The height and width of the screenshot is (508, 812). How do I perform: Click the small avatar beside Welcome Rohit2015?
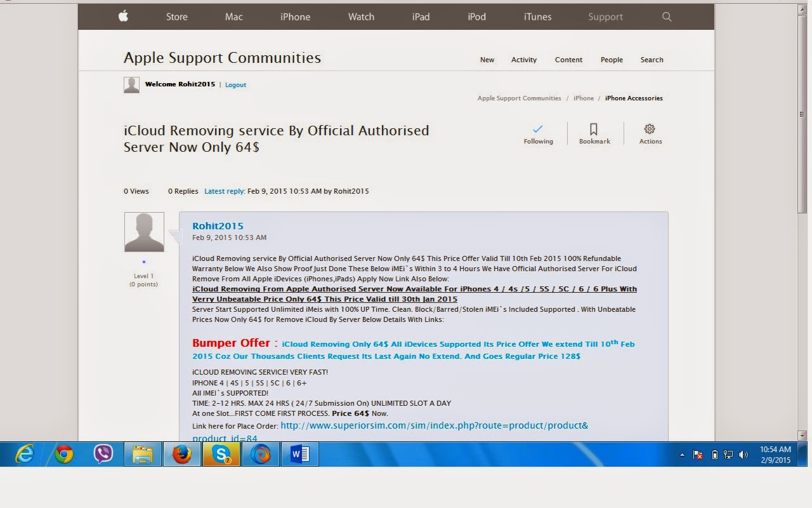(131, 85)
